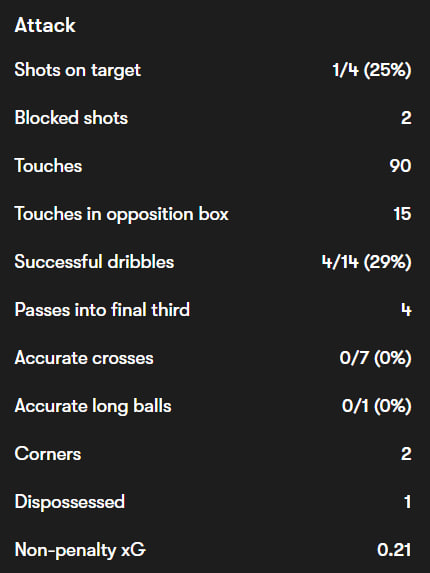Click the Shots on target label
Image resolution: width=430 pixels, height=573 pixels.
point(77,70)
